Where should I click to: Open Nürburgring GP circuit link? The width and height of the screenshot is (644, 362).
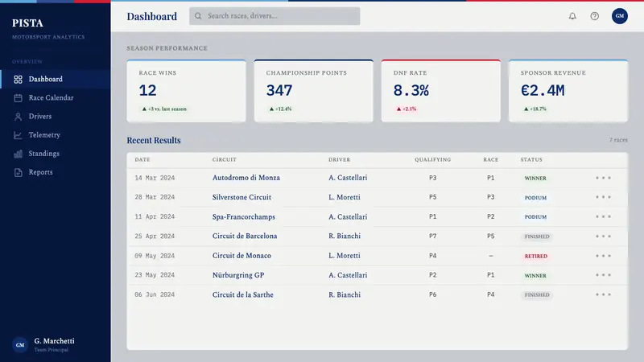click(x=238, y=275)
